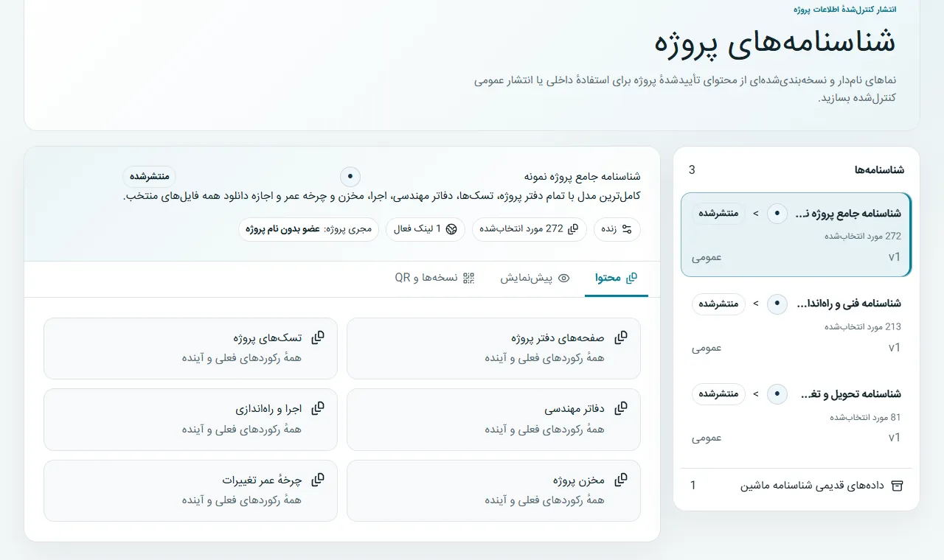
Task: Click the count 1 beside داده‌های قدیمی شناسنامه ماشین
Action: 693,486
